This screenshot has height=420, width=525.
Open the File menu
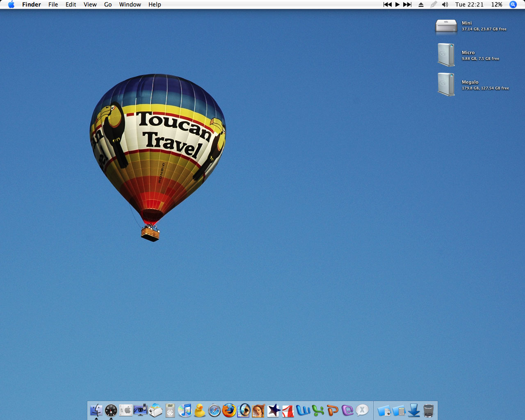pos(53,5)
